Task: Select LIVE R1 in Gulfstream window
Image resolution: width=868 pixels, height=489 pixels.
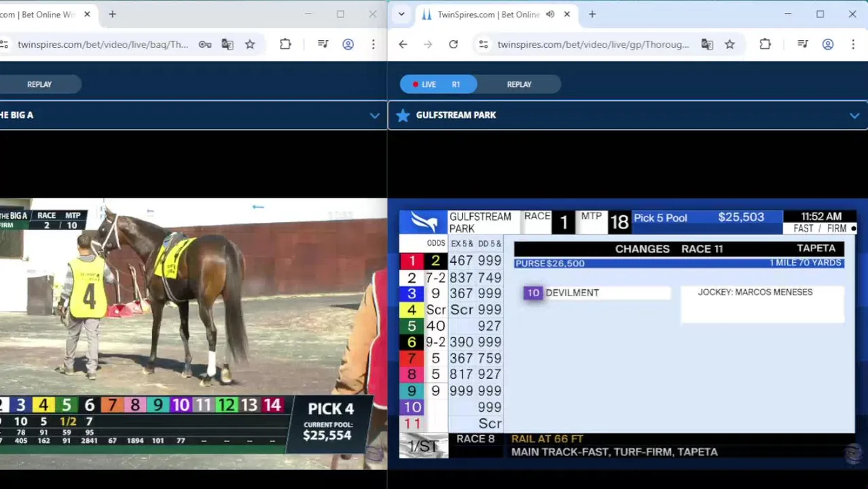Action: point(439,84)
